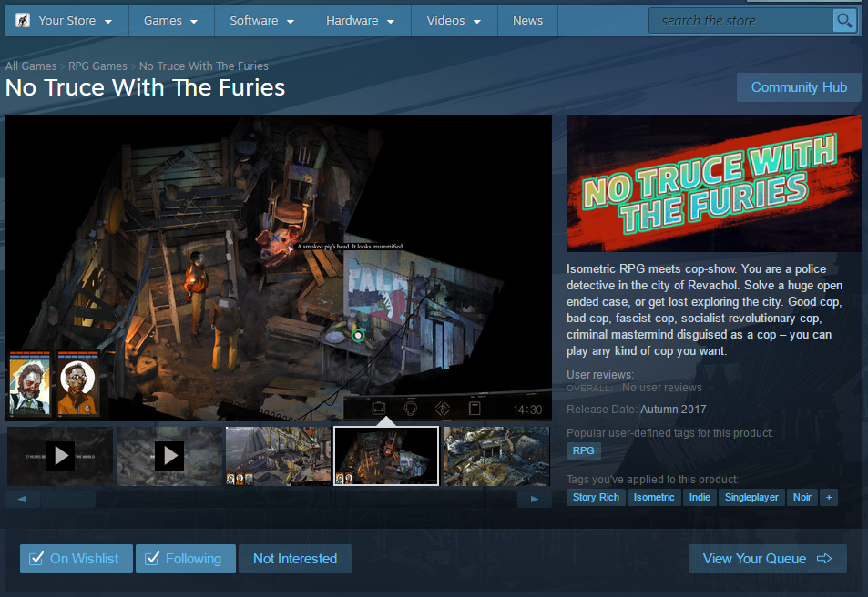868x597 pixels.
Task: Click the No user reviews text
Action: point(662,388)
